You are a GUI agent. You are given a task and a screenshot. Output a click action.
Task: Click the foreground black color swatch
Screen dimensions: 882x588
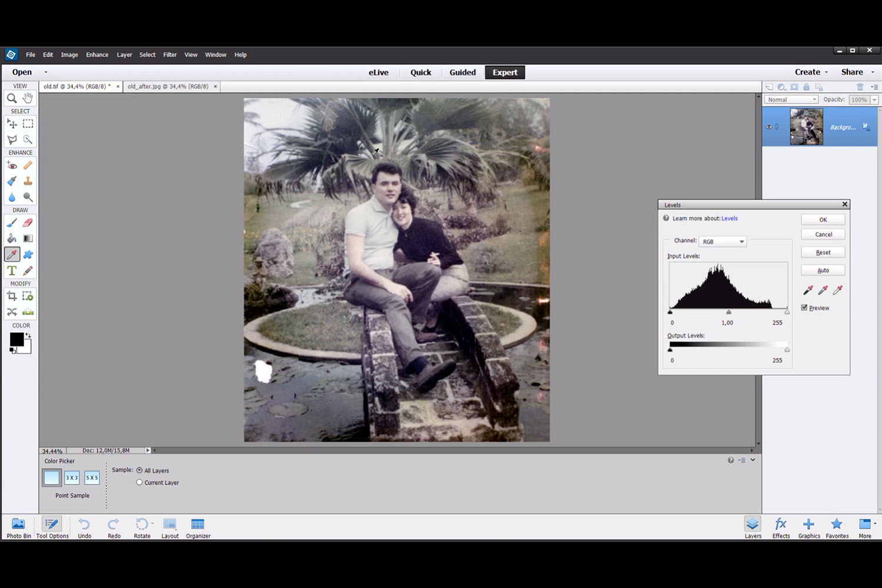16,339
